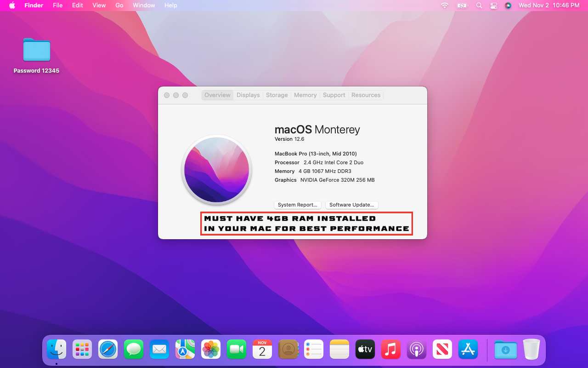Screen dimensions: 588x368
Task: Open the Go menu
Action: click(x=119, y=6)
